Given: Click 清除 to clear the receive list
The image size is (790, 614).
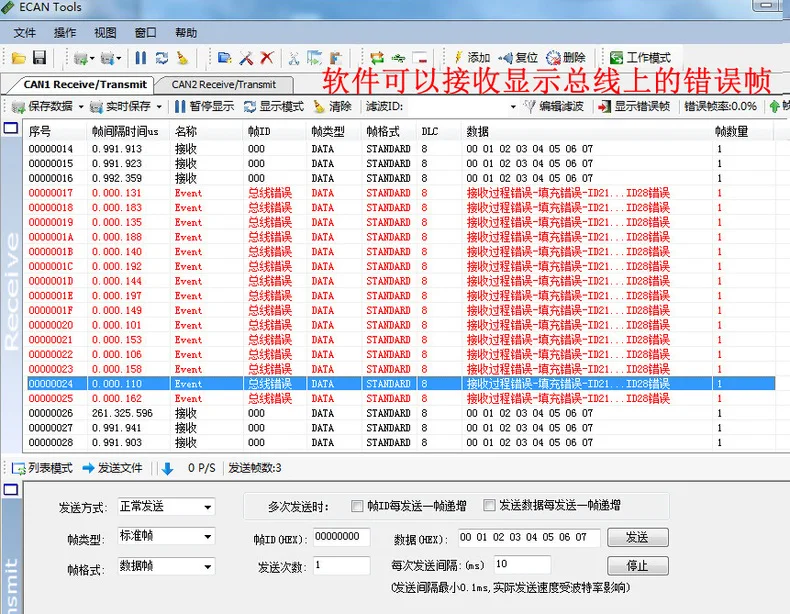Looking at the screenshot, I should click(x=332, y=106).
